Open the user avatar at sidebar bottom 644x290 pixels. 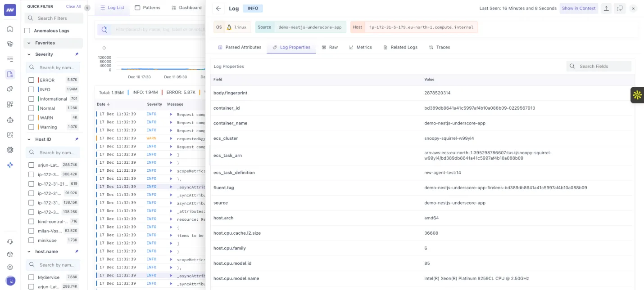[10, 281]
